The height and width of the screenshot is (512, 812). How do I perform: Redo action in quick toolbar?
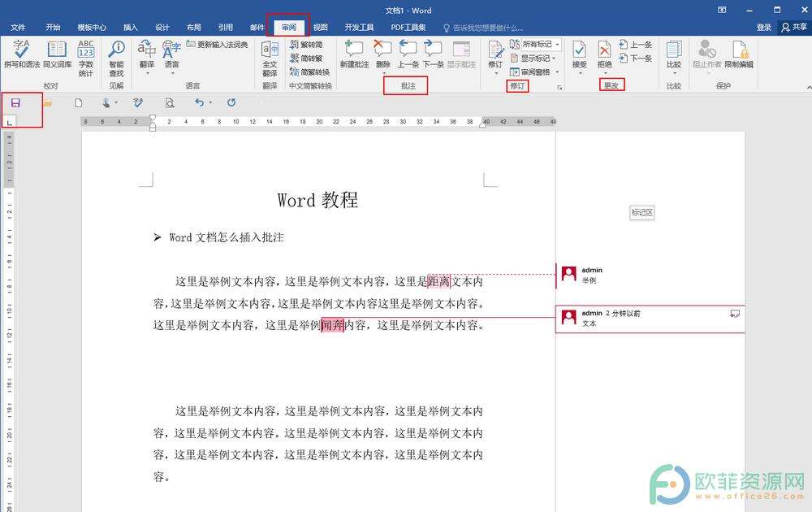pyautogui.click(x=231, y=102)
